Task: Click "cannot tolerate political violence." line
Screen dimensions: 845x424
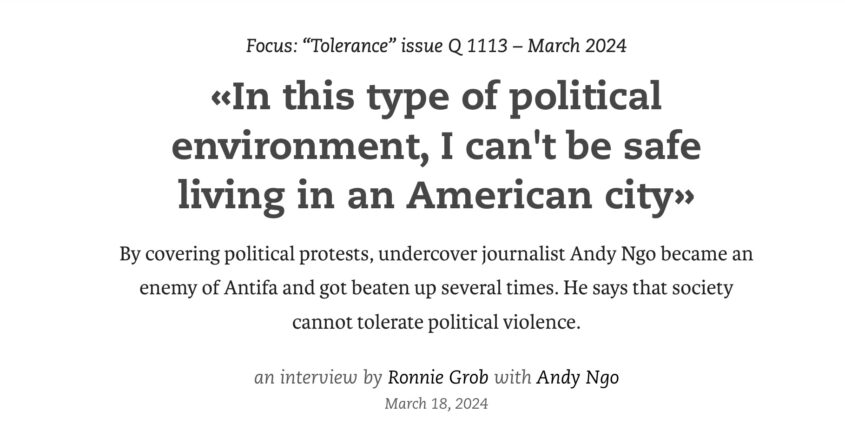Action: tap(437, 323)
